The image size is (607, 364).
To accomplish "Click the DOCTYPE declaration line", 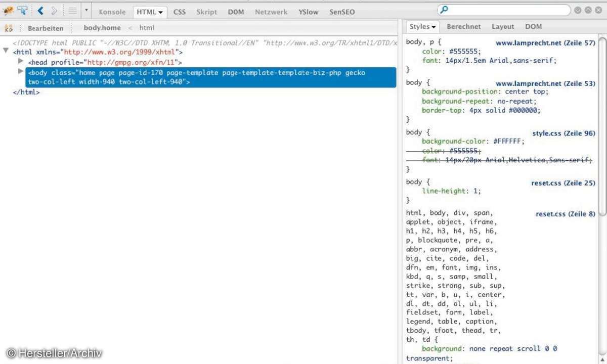I will point(205,43).
